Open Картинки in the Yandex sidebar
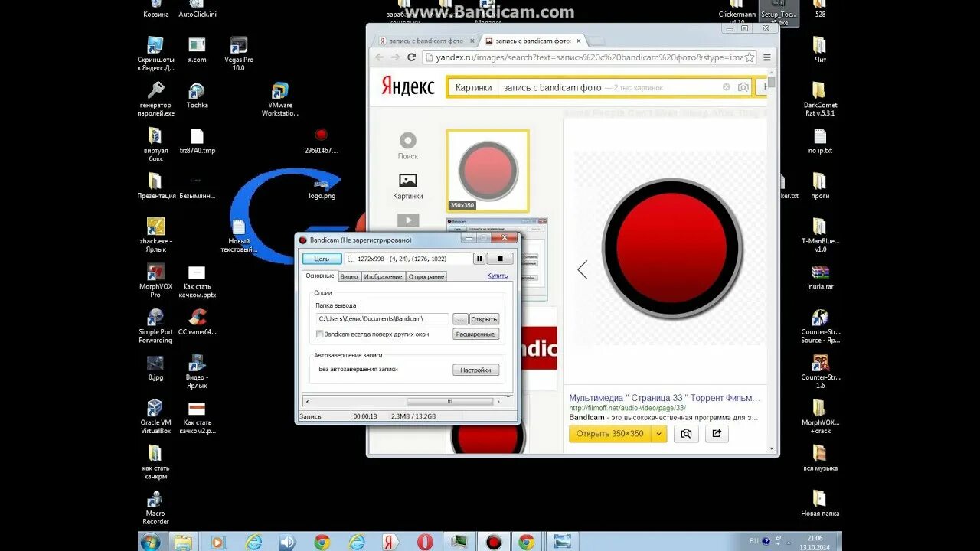 (x=408, y=186)
